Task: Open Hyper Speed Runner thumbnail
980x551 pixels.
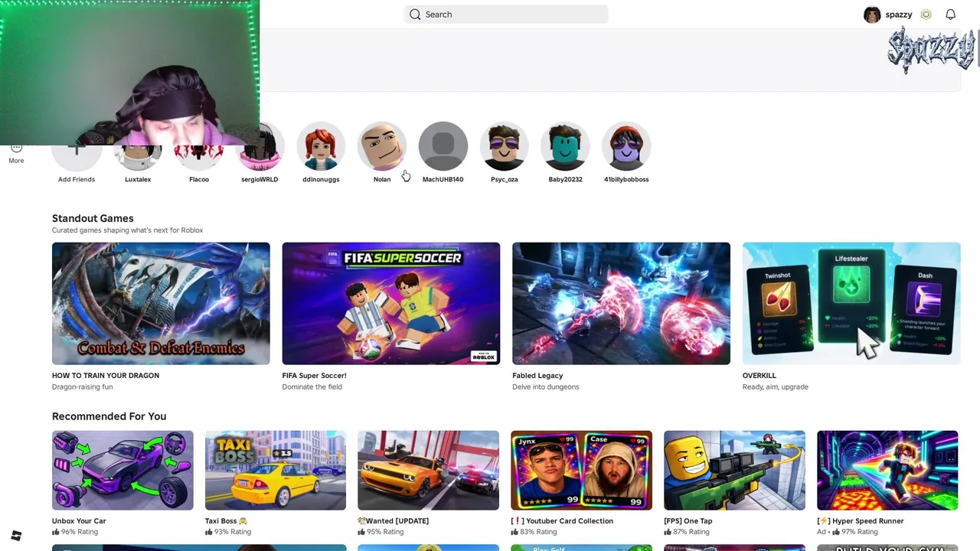Action: (887, 470)
